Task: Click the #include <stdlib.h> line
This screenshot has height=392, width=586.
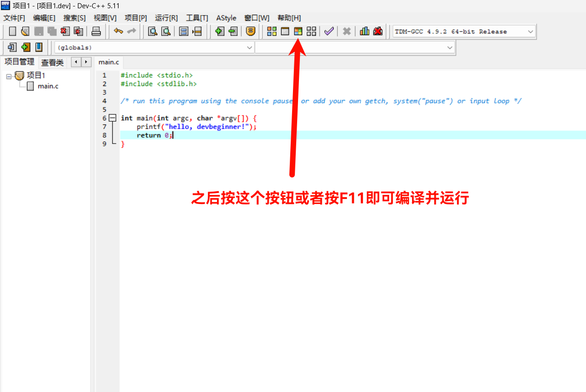Action: pos(158,84)
